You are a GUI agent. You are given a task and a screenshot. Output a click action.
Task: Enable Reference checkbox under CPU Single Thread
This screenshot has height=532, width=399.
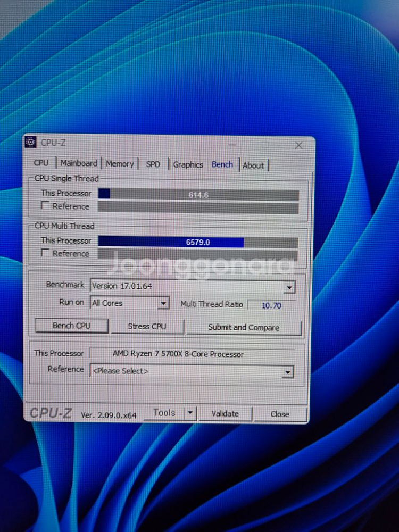45,205
